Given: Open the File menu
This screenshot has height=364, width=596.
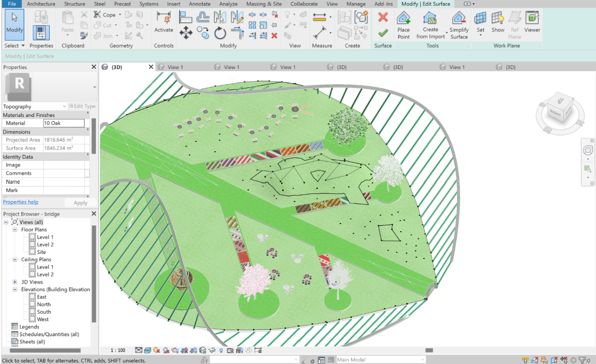Looking at the screenshot, I should tap(12, 4).
